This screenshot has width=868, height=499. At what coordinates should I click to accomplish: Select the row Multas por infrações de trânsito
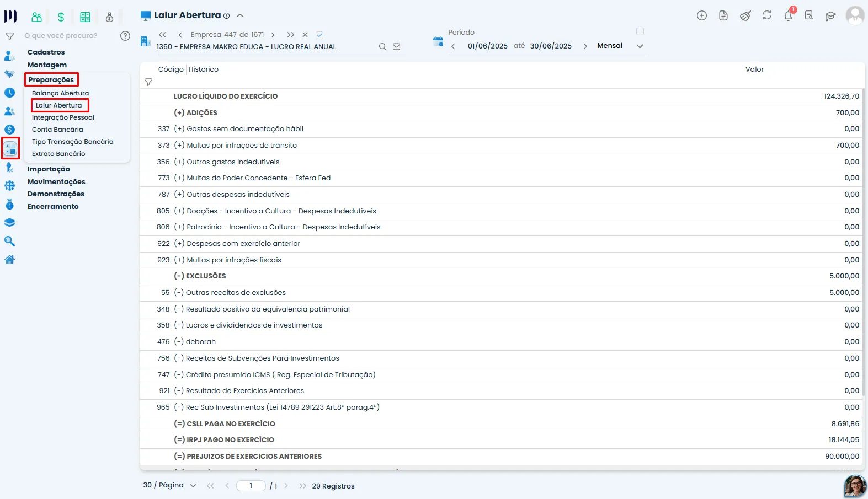(502, 146)
